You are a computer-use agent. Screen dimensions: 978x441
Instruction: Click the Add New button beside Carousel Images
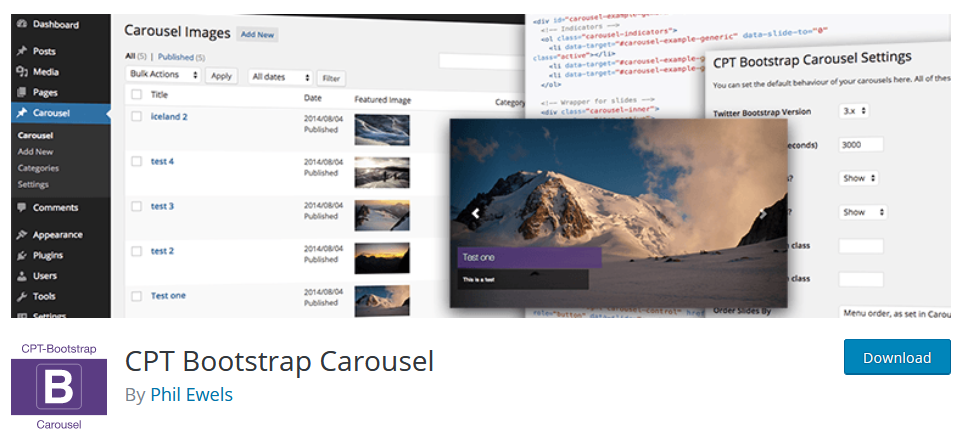(257, 34)
